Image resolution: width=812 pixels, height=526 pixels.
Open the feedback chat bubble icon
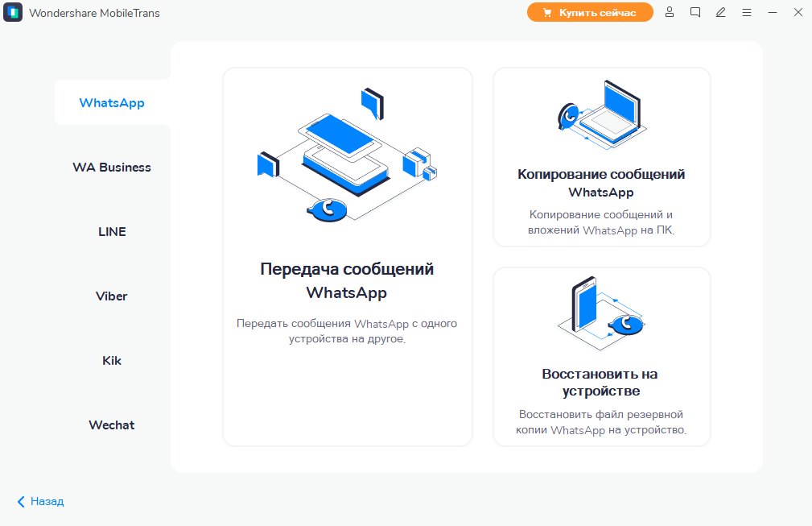[695, 12]
